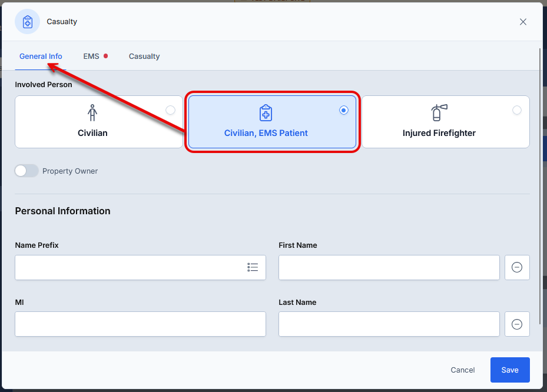547x392 pixels.
Task: Click the Casualty clipboard icon in the header
Action: [27, 22]
